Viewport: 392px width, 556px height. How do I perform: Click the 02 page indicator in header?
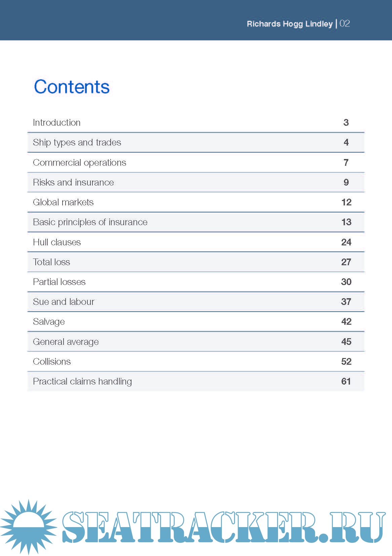(345, 24)
